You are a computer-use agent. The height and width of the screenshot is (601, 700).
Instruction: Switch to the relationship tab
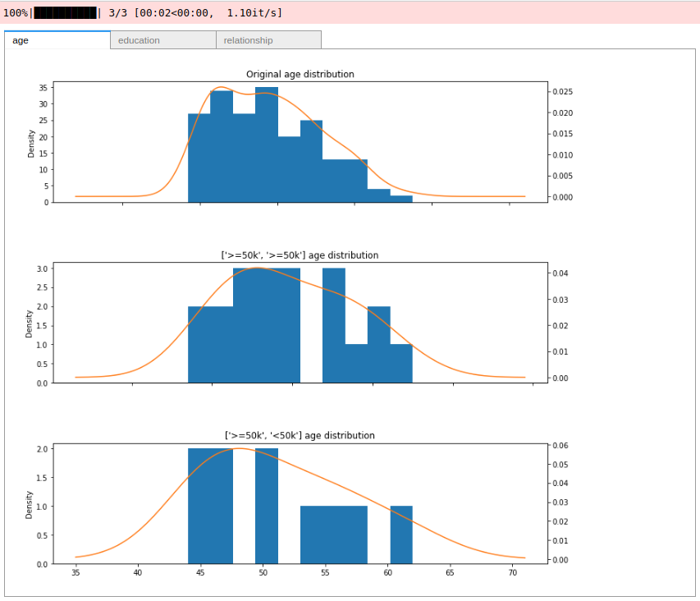[268, 40]
